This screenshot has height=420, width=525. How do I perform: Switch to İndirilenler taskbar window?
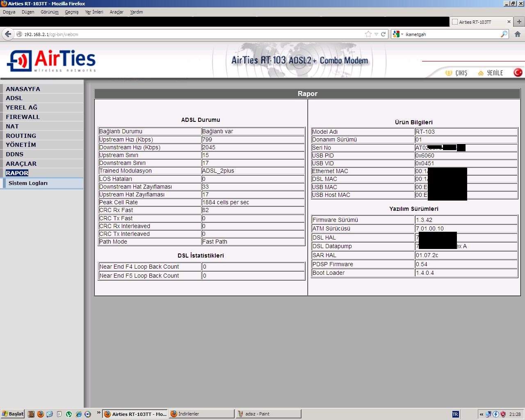coord(201,414)
